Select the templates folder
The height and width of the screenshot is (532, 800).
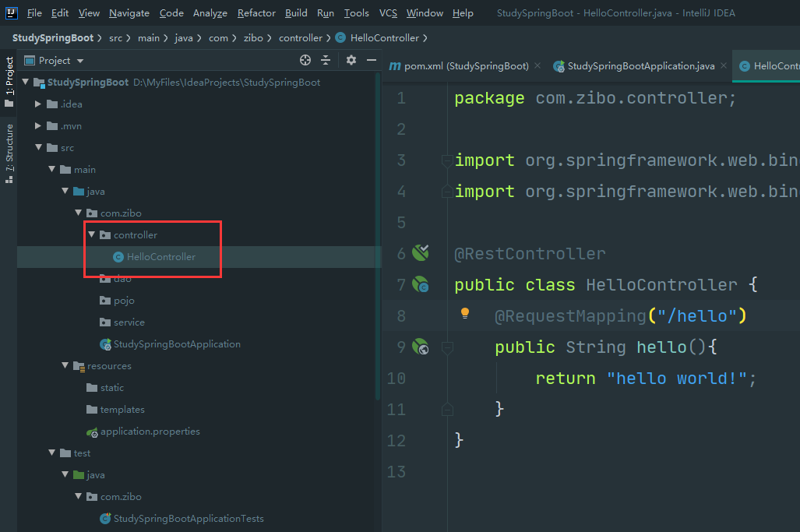[122, 410]
